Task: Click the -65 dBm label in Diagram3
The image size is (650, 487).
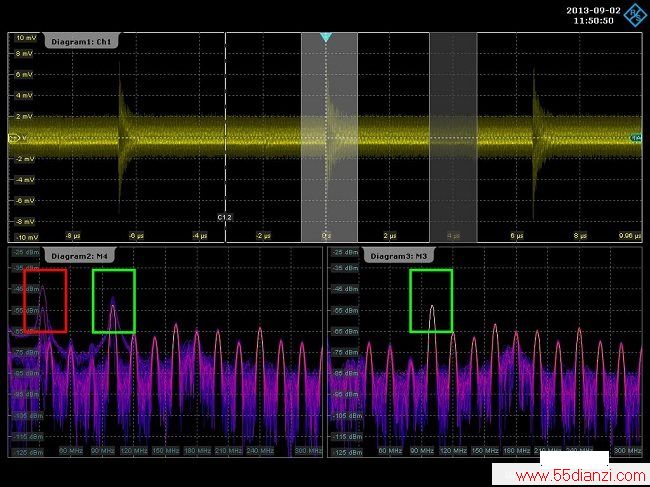Action: (x=346, y=332)
